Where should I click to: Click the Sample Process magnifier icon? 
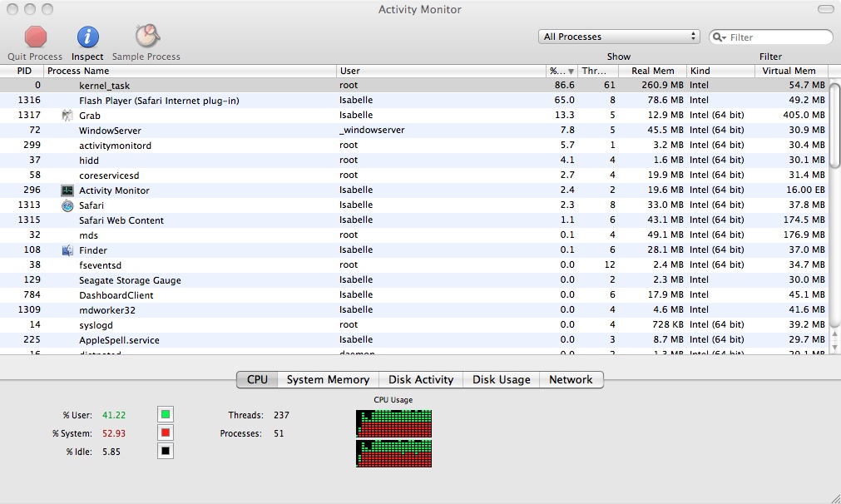click(x=147, y=36)
